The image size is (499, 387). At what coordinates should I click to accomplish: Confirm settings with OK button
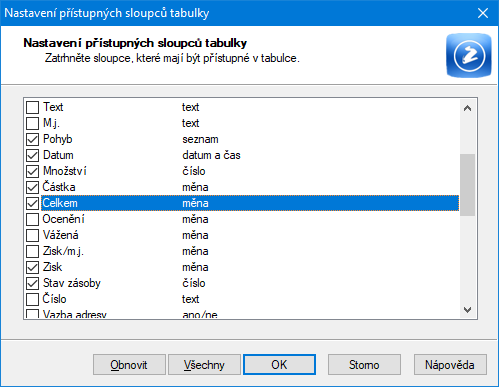pos(279,365)
